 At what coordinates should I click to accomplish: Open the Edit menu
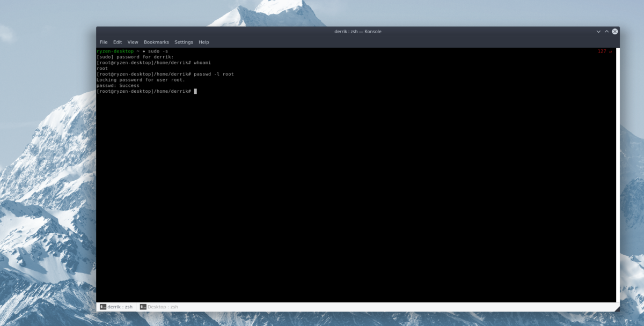pyautogui.click(x=118, y=42)
